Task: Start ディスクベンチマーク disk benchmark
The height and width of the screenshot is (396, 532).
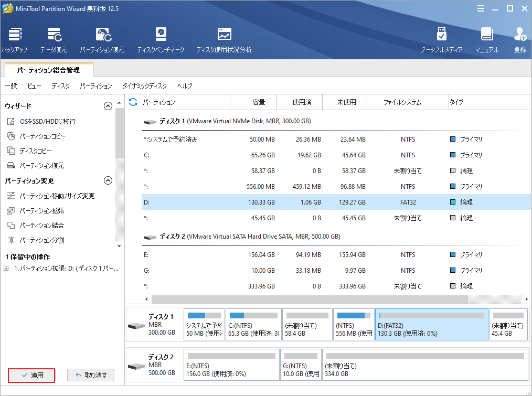Action: [x=161, y=40]
